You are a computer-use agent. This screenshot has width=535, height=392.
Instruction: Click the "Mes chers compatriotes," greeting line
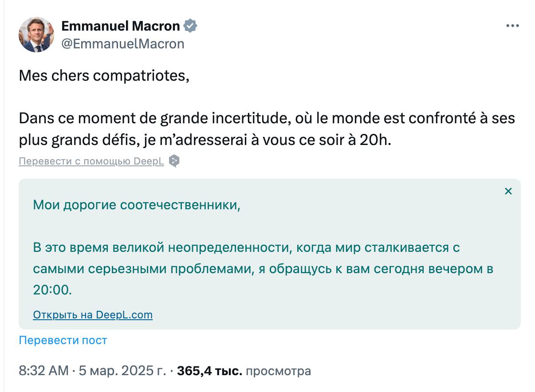[104, 76]
